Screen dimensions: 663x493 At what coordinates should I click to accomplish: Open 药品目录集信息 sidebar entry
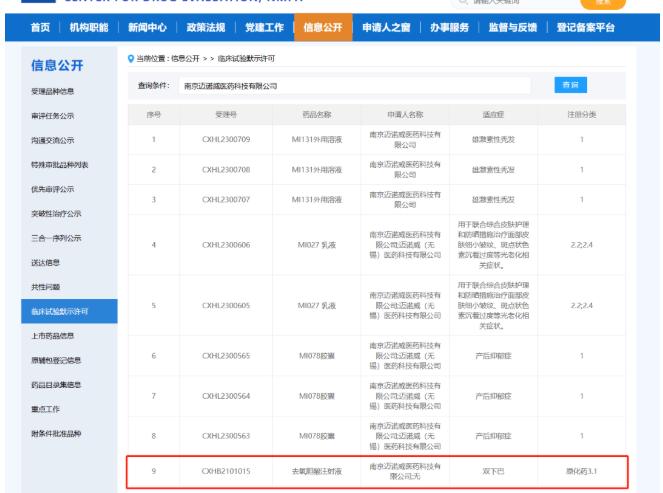coord(56,385)
